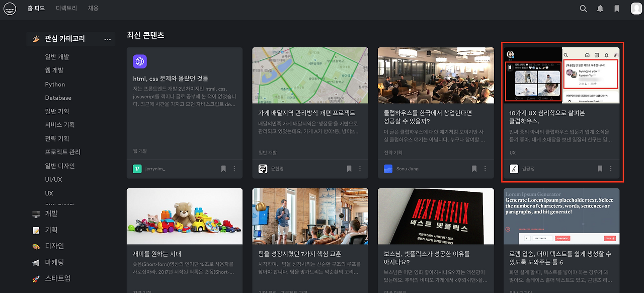This screenshot has width=644, height=293.
Task: Click the 개발 monitor icon
Action: click(36, 213)
